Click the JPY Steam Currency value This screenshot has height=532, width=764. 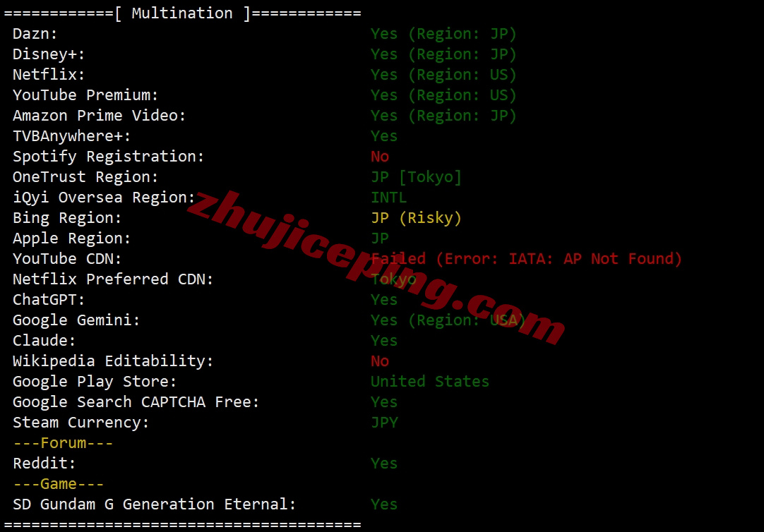click(384, 422)
